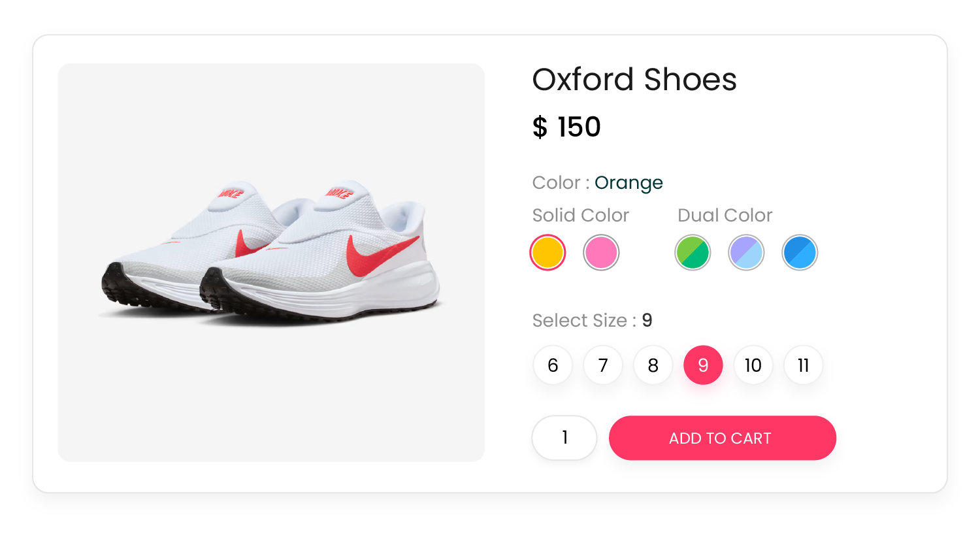Image resolution: width=980 pixels, height=558 pixels.
Task: Switch to shoe size 10
Action: coord(753,365)
